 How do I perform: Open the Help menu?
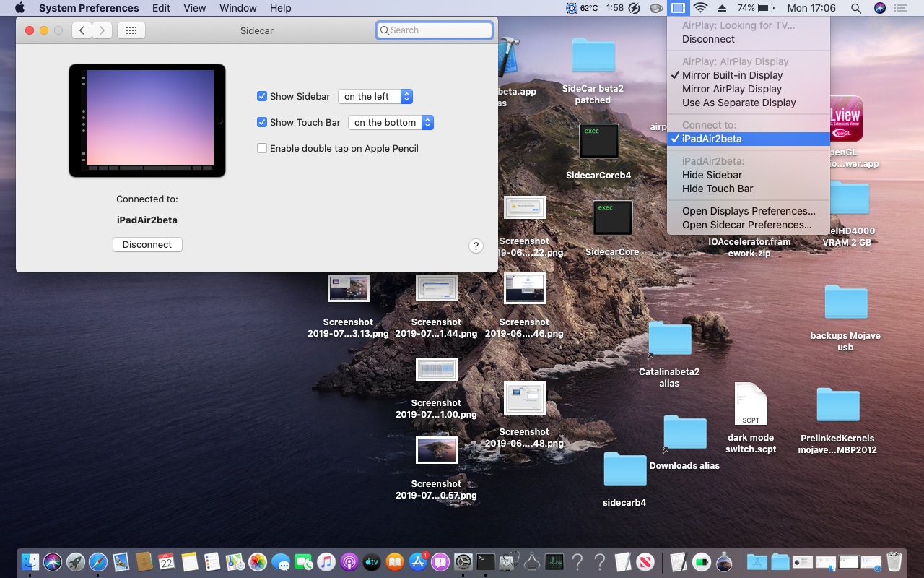[x=281, y=8]
